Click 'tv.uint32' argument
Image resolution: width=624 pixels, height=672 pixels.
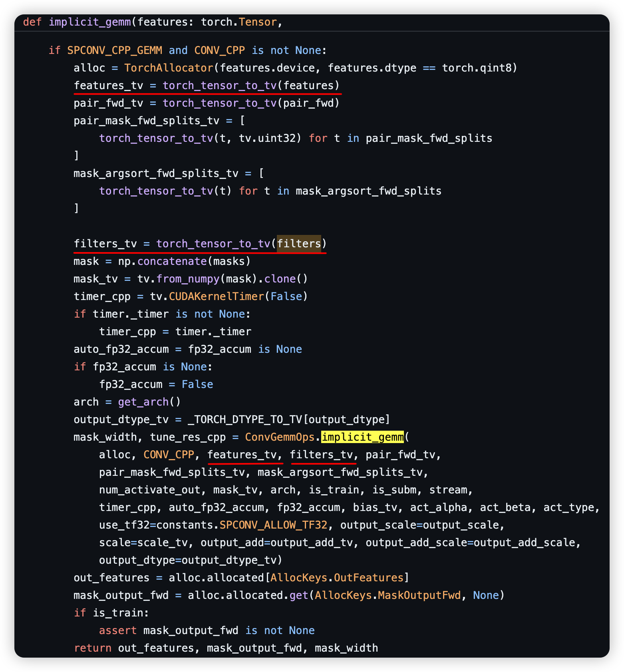click(267, 138)
